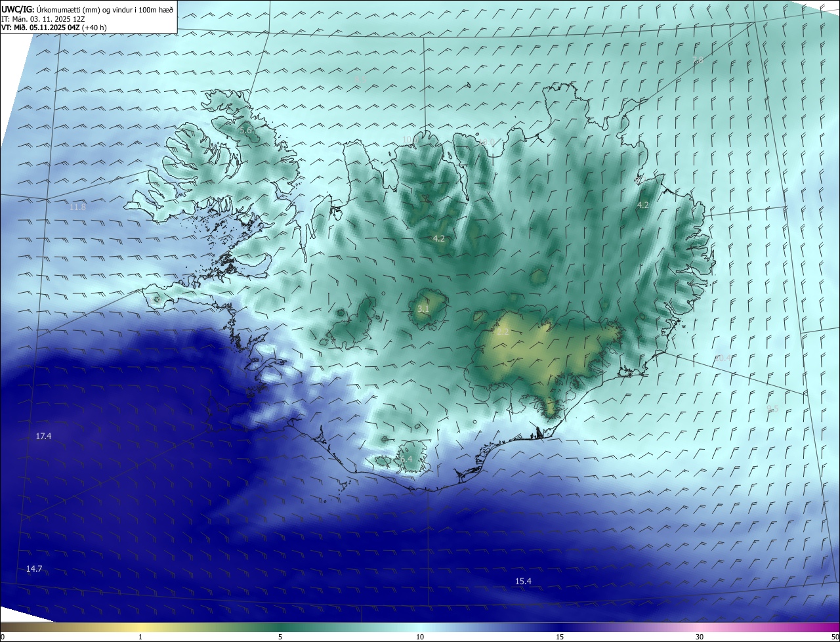Viewport: 840px width, 642px height.
Task: Click the 4.2 value in east Iceland
Action: [643, 205]
